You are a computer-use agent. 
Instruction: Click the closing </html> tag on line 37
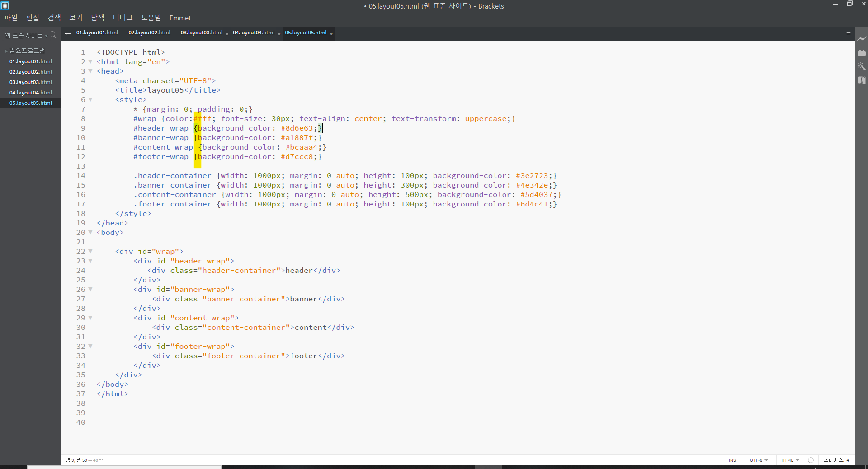point(112,394)
